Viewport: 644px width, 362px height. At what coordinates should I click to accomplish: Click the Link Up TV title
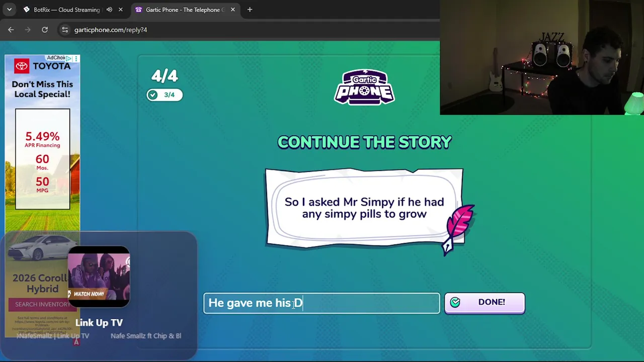(99, 323)
